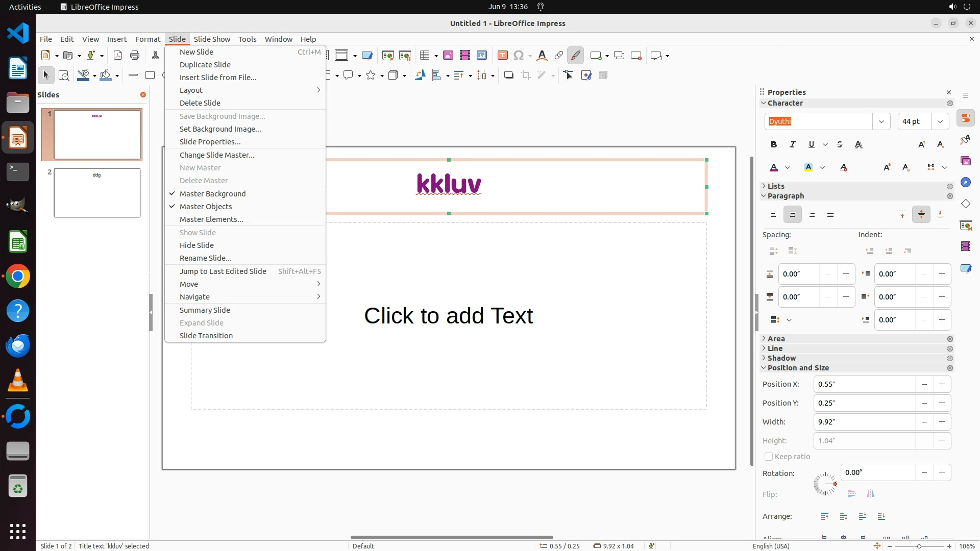Click the zoom slider in status bar

coord(919,546)
